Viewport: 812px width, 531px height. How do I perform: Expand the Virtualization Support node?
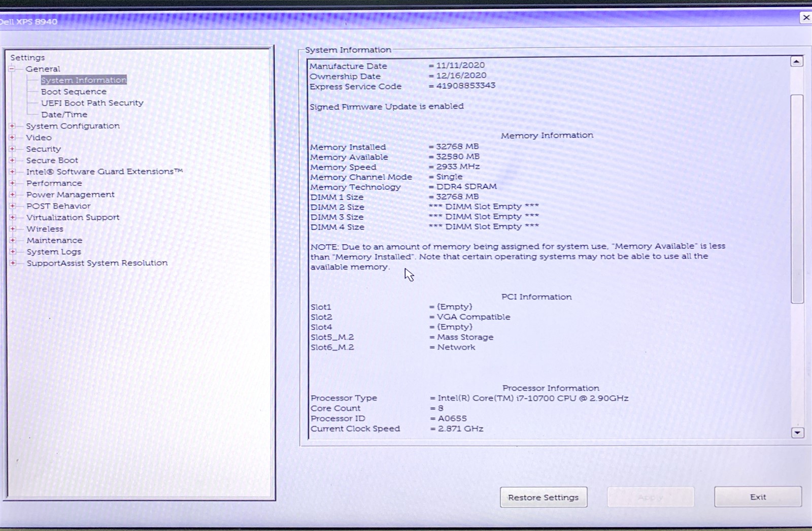click(12, 217)
